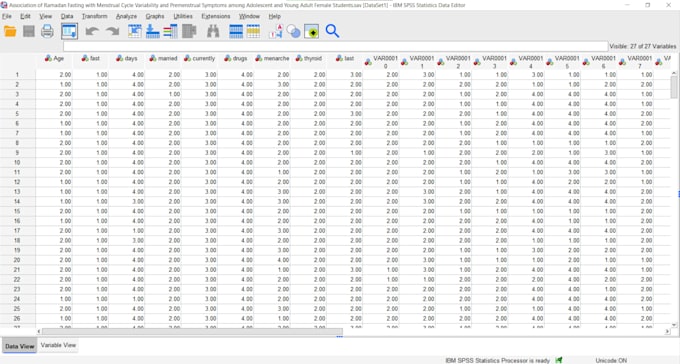Viewport: 680px width, 364px height.
Task: Click the Undo arrow icon
Action: point(92,31)
